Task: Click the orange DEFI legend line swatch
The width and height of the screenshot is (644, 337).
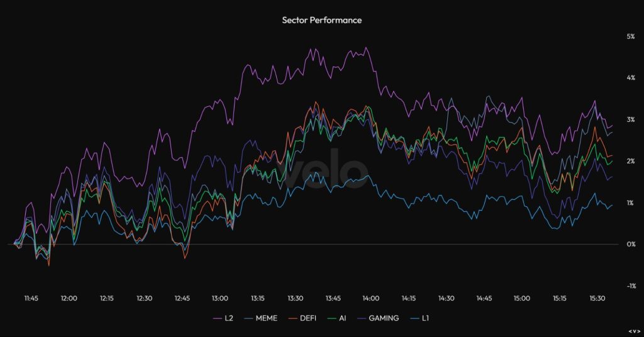Action: tap(293, 319)
